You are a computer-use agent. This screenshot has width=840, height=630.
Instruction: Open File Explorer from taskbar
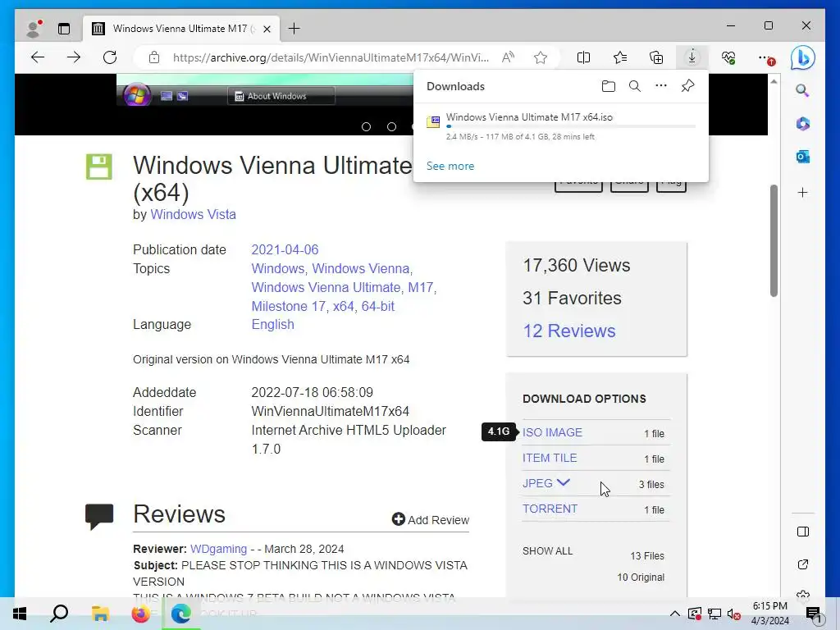(100, 614)
